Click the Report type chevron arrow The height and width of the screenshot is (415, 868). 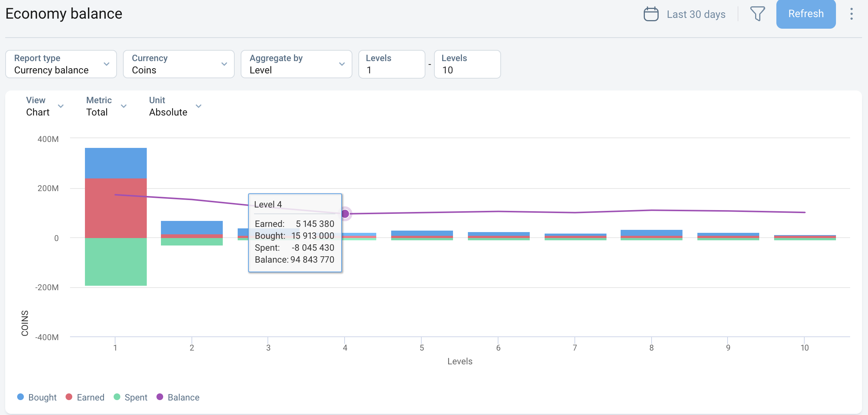point(107,64)
